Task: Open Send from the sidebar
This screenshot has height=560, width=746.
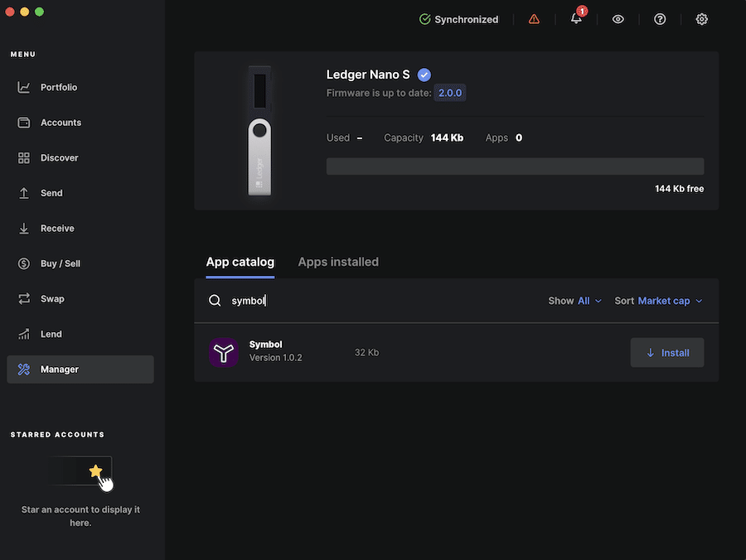Action: pyautogui.click(x=80, y=193)
